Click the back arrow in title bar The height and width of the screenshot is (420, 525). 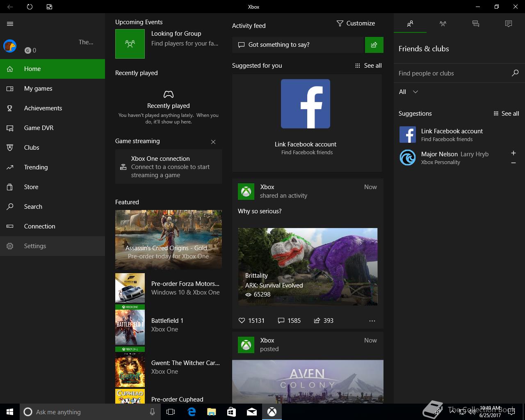(10, 7)
